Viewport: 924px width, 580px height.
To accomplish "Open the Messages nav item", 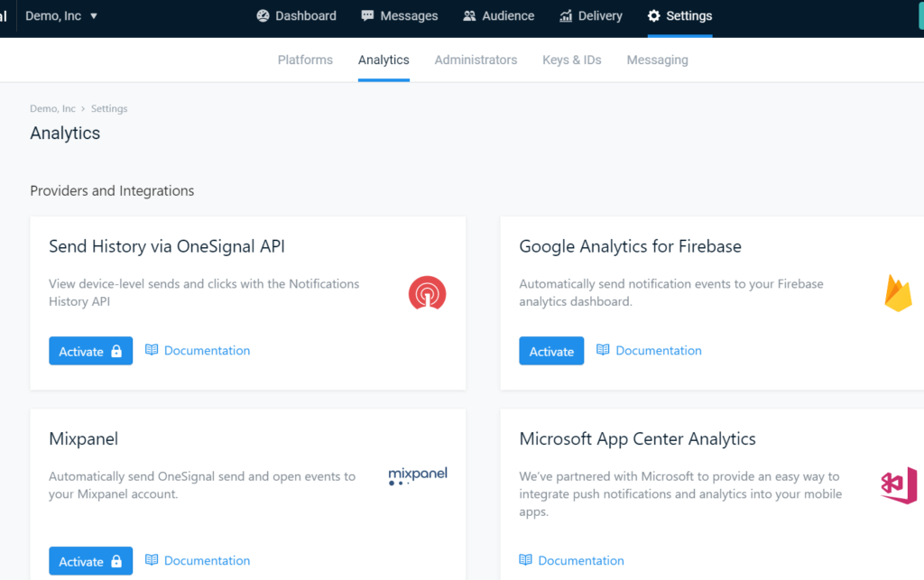I will point(400,16).
